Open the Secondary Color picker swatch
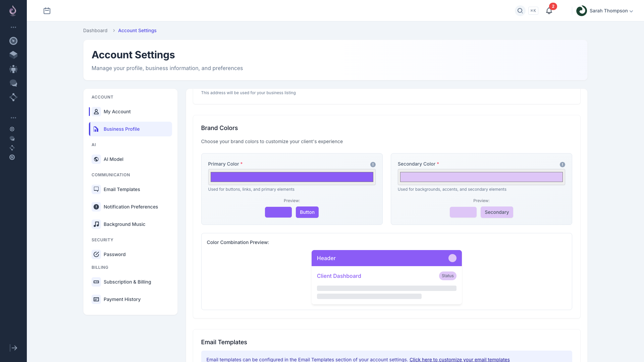644x362 pixels. pyautogui.click(x=481, y=177)
